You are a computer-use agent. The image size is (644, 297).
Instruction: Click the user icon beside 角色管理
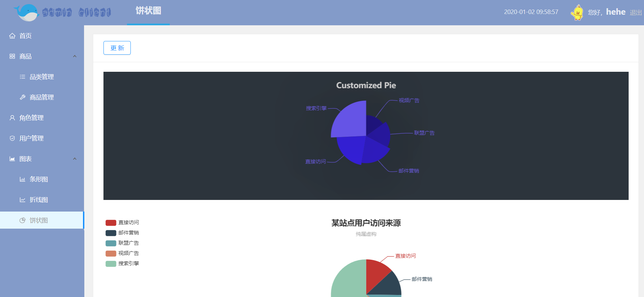tap(12, 118)
